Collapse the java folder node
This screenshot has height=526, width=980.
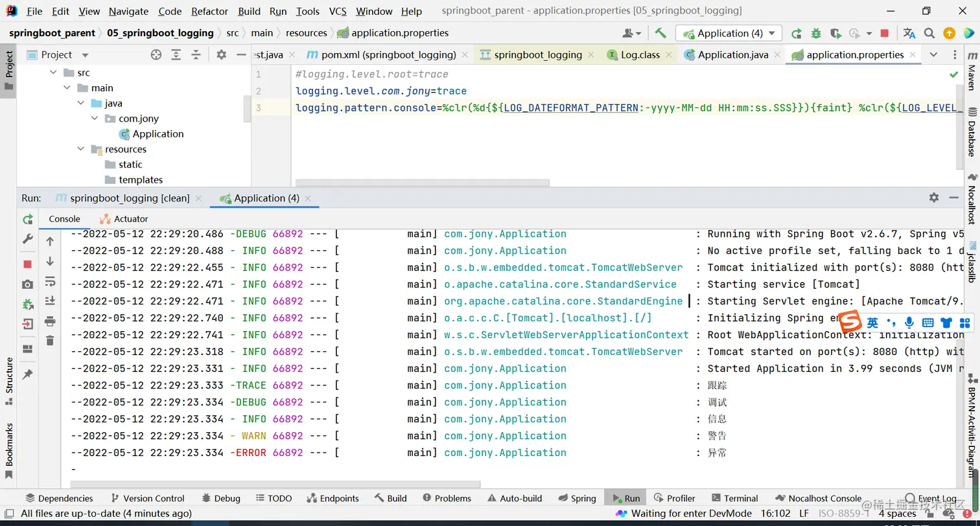pos(81,103)
